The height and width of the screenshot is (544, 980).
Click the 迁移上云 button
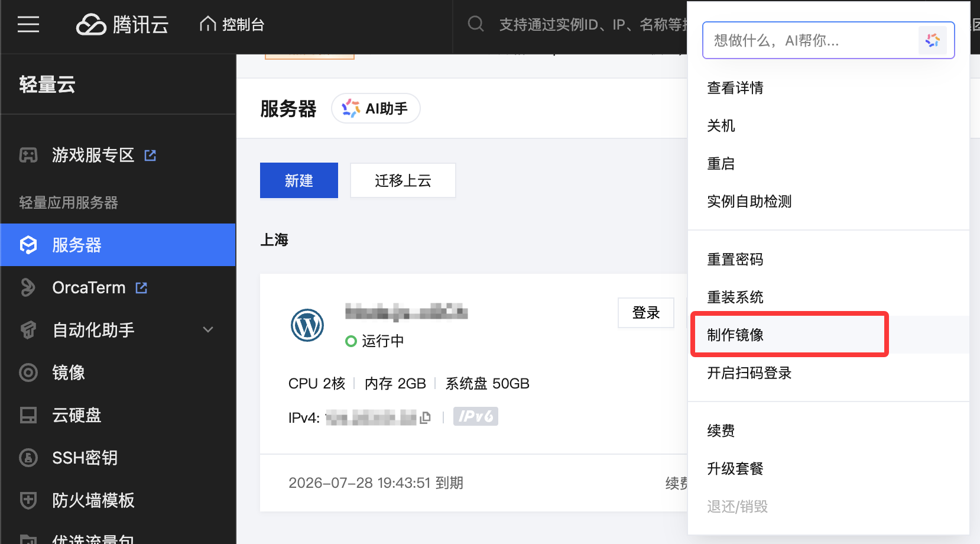403,180
